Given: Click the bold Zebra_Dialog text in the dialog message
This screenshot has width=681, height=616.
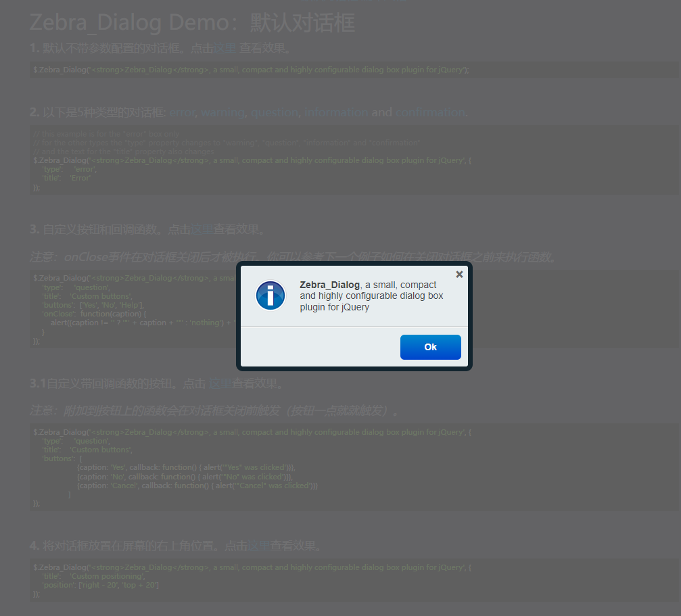Looking at the screenshot, I should [x=329, y=285].
